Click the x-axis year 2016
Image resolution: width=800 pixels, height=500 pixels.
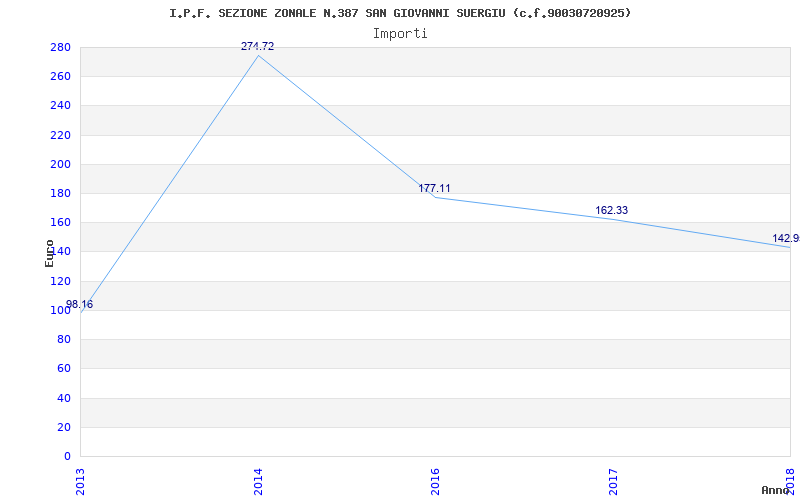click(x=435, y=482)
